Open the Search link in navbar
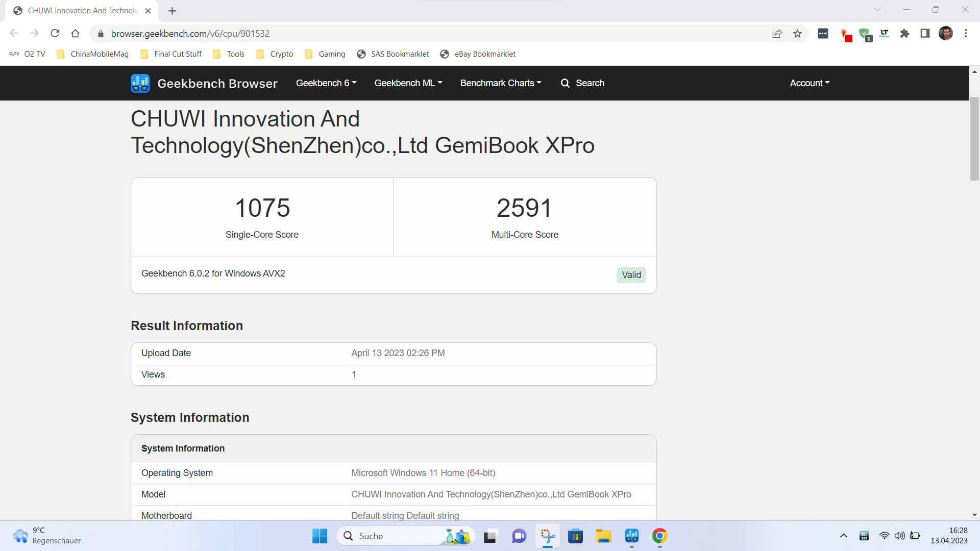980x551 pixels. tap(582, 83)
